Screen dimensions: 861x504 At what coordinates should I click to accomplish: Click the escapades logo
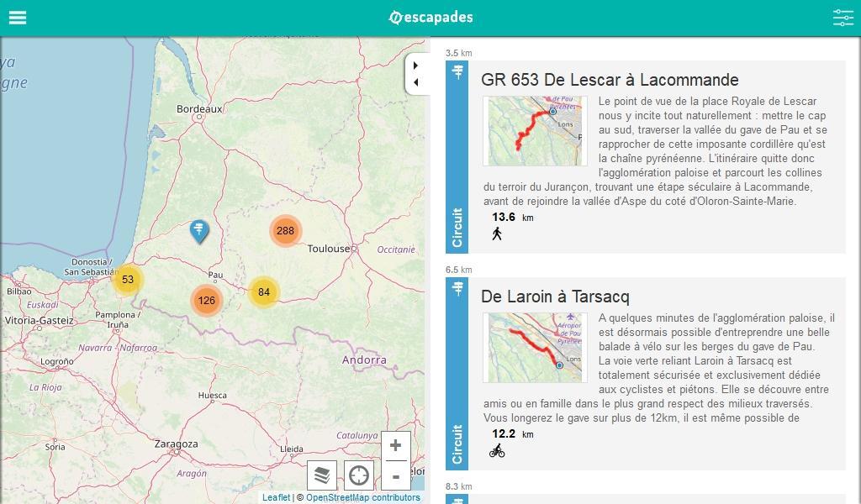[430, 18]
